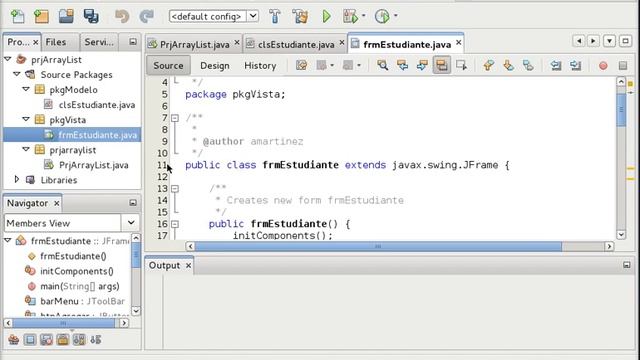Screen dimensions: 640x360
Task: Collapse constructor fold at line 16
Action: pos(175,224)
